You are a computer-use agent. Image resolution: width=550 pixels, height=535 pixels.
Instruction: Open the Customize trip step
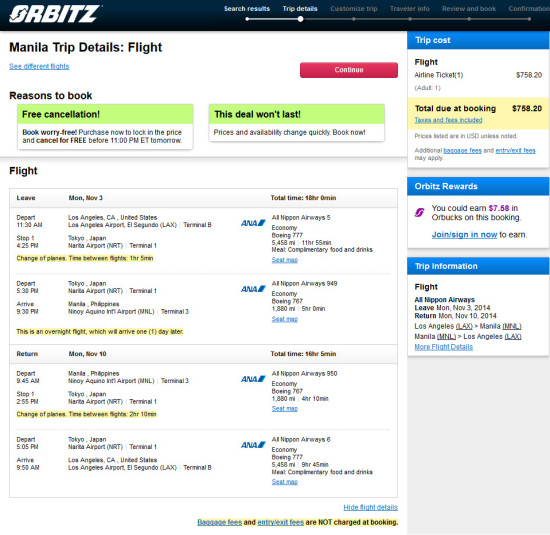pyautogui.click(x=354, y=9)
